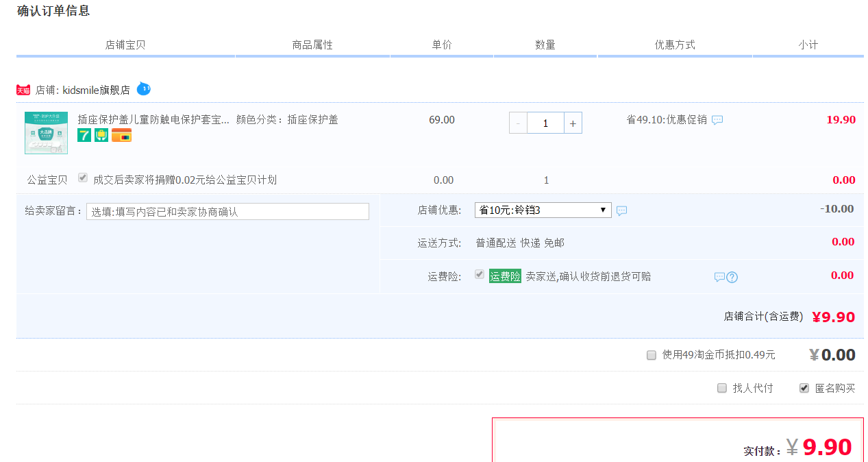This screenshot has width=868, height=462.
Task: Increase item quantity with the plus button
Action: [x=573, y=123]
